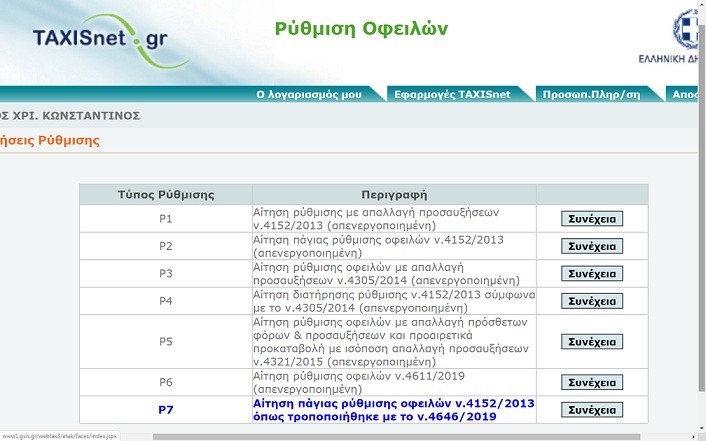
Task: Click Συνέχεια in the P3 row
Action: pyautogui.click(x=591, y=274)
